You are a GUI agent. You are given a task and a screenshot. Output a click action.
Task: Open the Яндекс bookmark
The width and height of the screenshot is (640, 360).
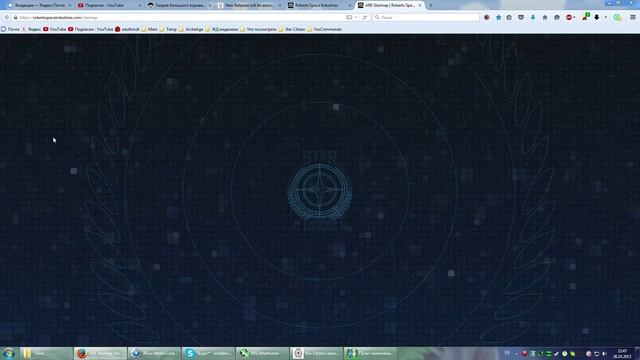point(31,29)
